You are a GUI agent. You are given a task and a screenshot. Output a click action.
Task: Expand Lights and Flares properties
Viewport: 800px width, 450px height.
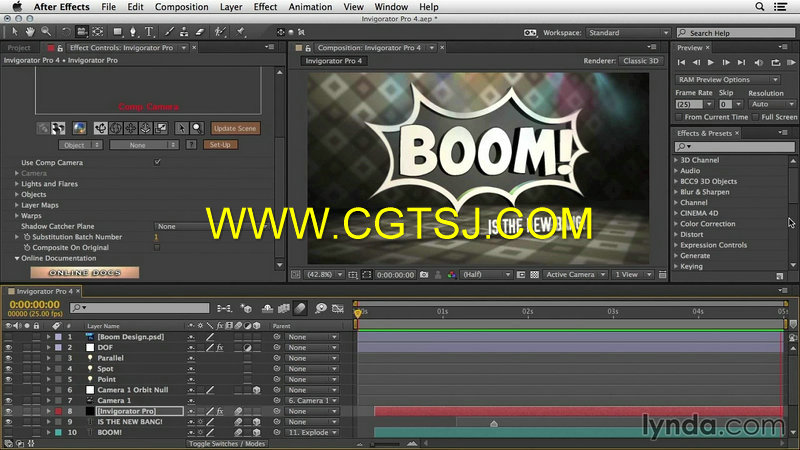[17, 184]
